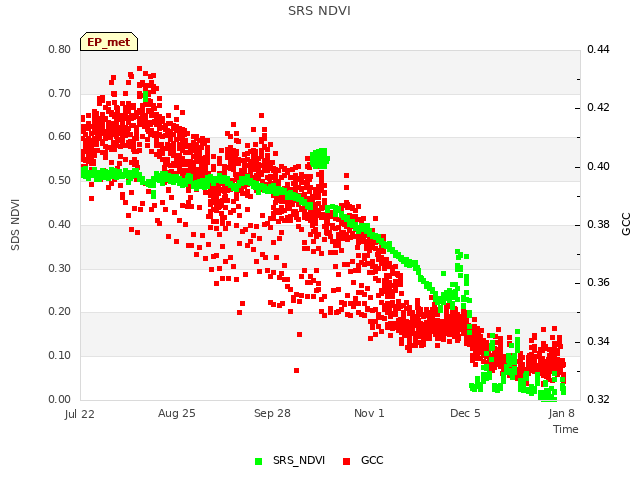
Task: Click the SRS NDVI chart title
Action: 319,11
